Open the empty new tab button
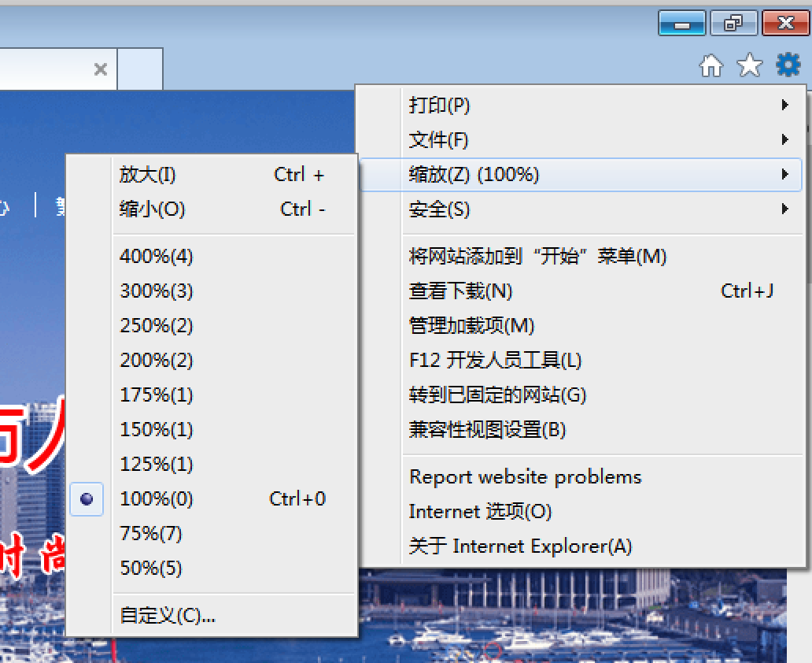The width and height of the screenshot is (812, 663). (x=140, y=69)
